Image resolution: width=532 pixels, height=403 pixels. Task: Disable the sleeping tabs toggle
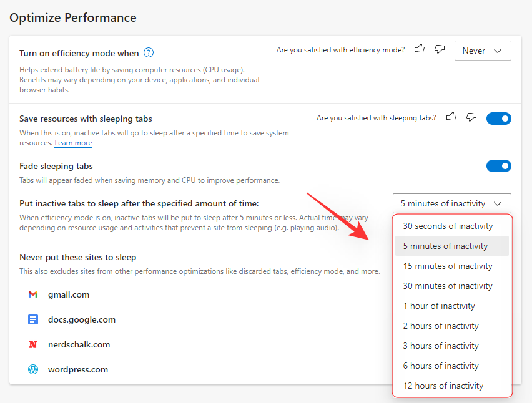[x=499, y=118]
